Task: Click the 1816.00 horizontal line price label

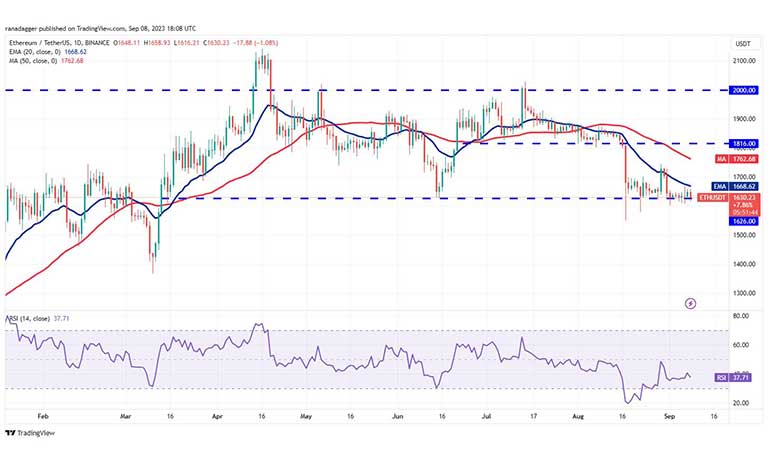Action: click(744, 144)
